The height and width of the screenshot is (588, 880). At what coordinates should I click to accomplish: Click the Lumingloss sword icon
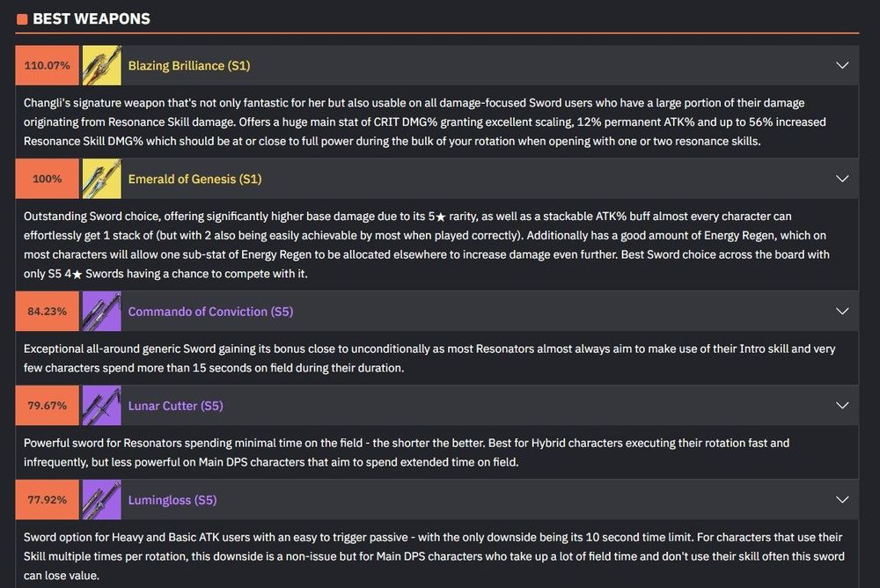101,500
